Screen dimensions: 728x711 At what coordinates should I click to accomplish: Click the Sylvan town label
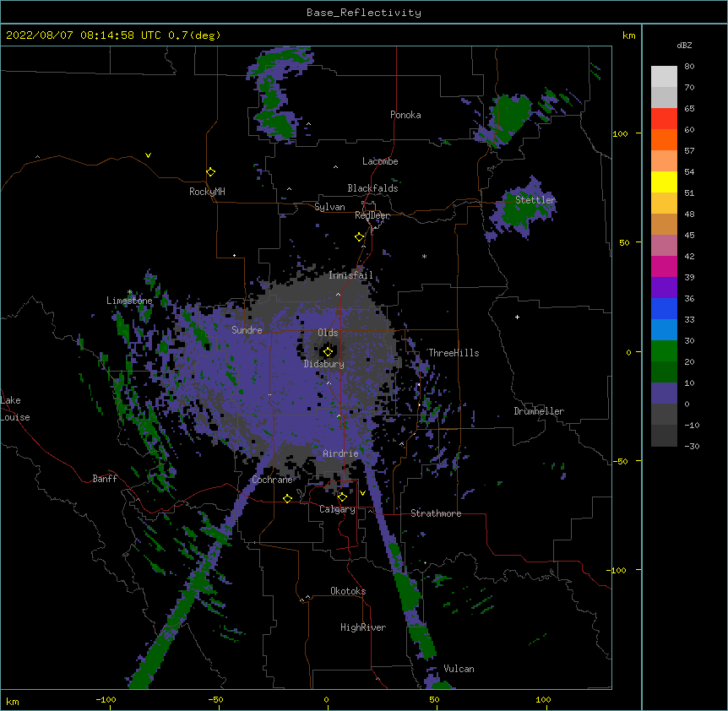click(329, 207)
